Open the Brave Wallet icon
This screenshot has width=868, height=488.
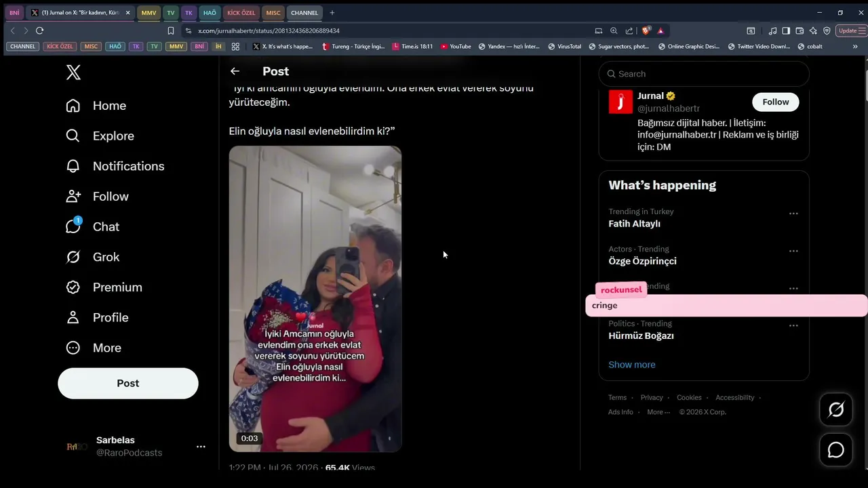pyautogui.click(x=800, y=30)
